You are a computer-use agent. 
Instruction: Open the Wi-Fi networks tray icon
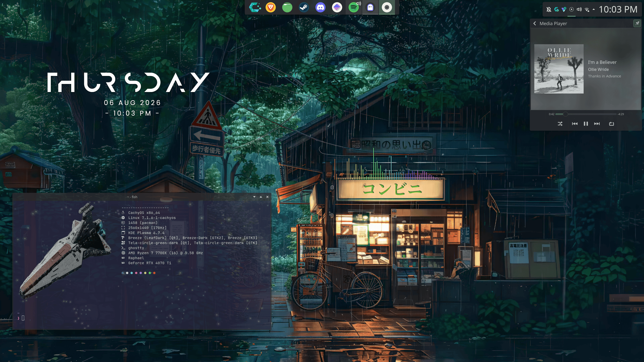pyautogui.click(x=587, y=10)
